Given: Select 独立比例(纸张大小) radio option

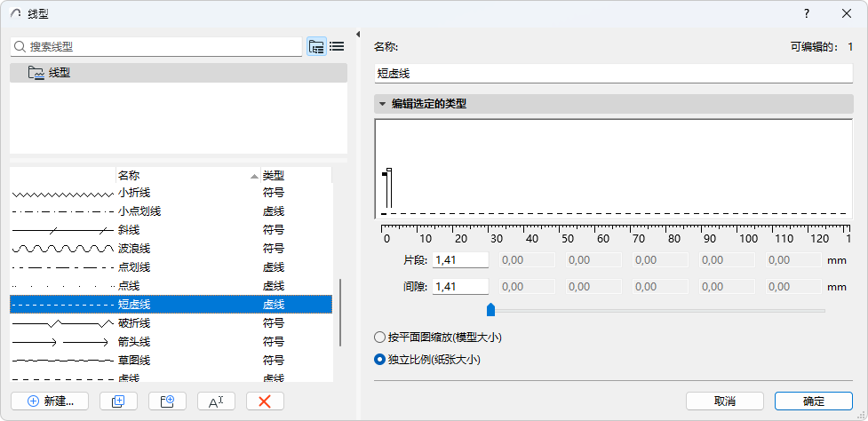Looking at the screenshot, I should click(379, 359).
